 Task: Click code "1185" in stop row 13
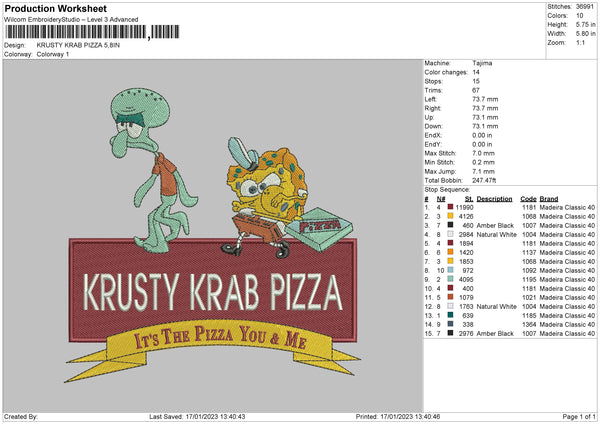(x=529, y=315)
